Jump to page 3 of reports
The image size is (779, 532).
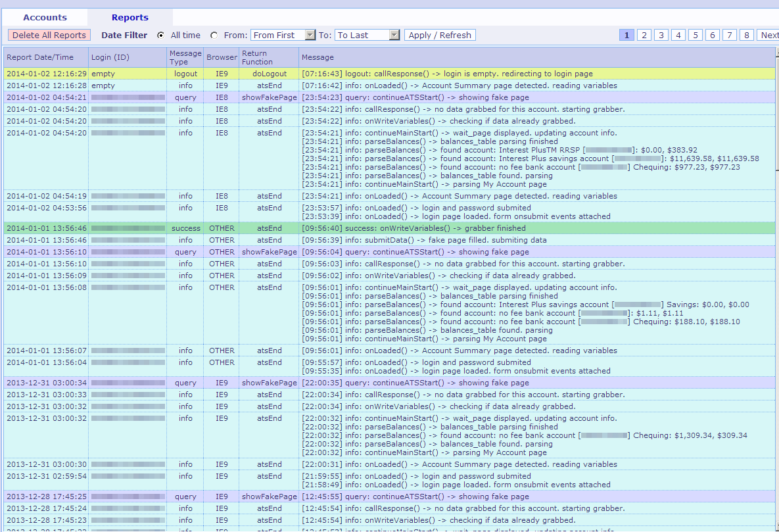click(661, 36)
